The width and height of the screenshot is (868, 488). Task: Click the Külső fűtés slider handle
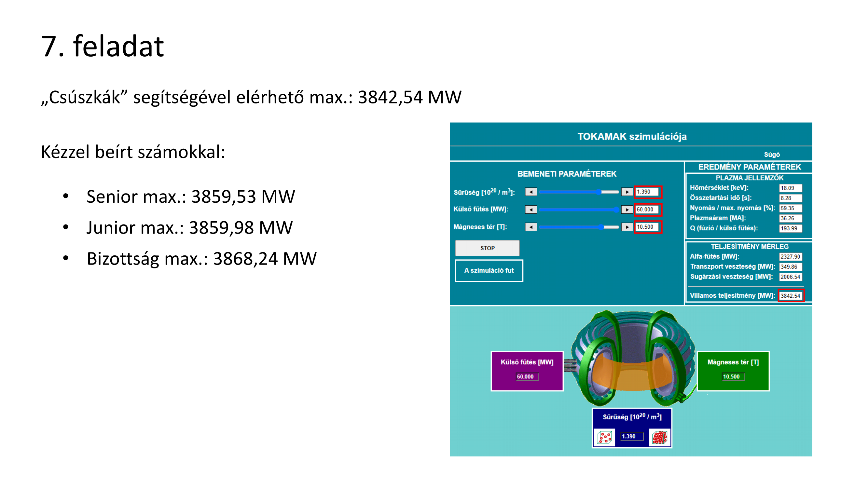[616, 210]
